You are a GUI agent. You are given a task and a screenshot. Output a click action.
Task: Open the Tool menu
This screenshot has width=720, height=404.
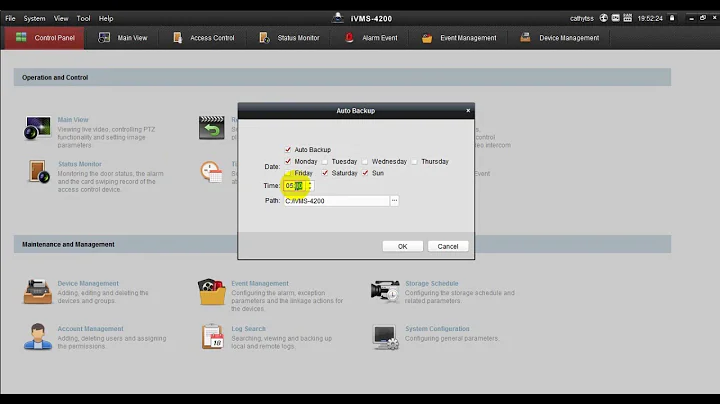pyautogui.click(x=83, y=18)
